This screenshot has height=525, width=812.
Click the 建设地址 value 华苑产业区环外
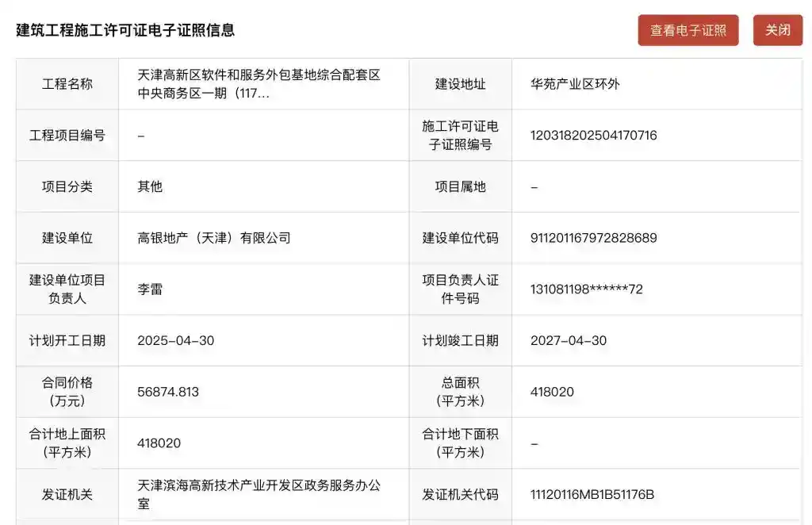[x=568, y=84]
